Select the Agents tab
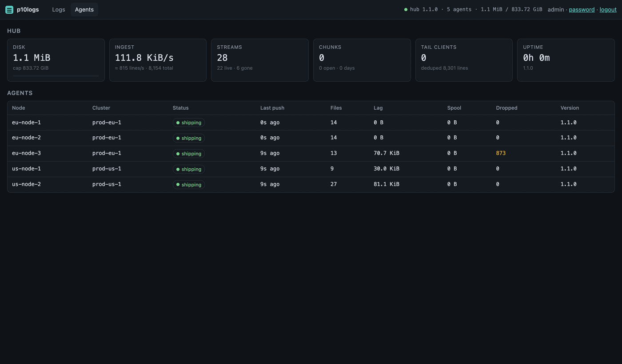The image size is (622, 364). (84, 10)
